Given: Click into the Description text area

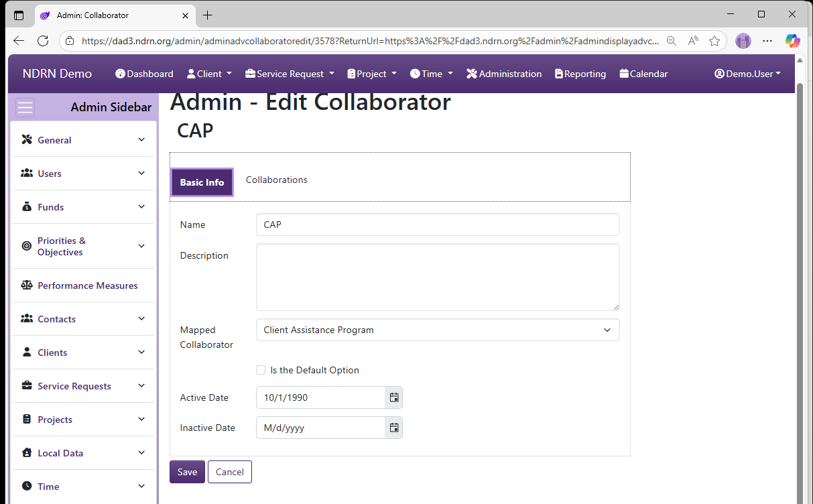Looking at the screenshot, I should point(438,277).
